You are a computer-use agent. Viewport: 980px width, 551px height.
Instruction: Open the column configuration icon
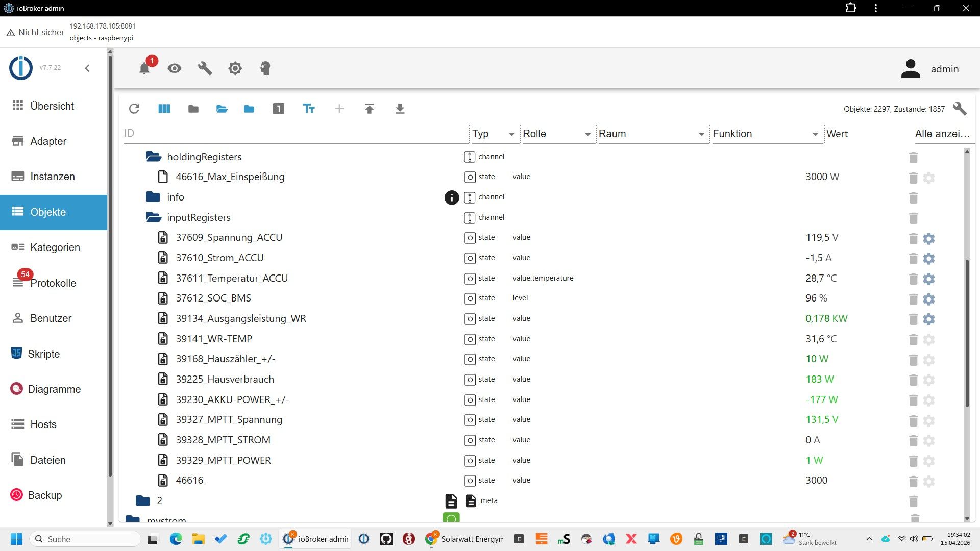click(x=164, y=109)
